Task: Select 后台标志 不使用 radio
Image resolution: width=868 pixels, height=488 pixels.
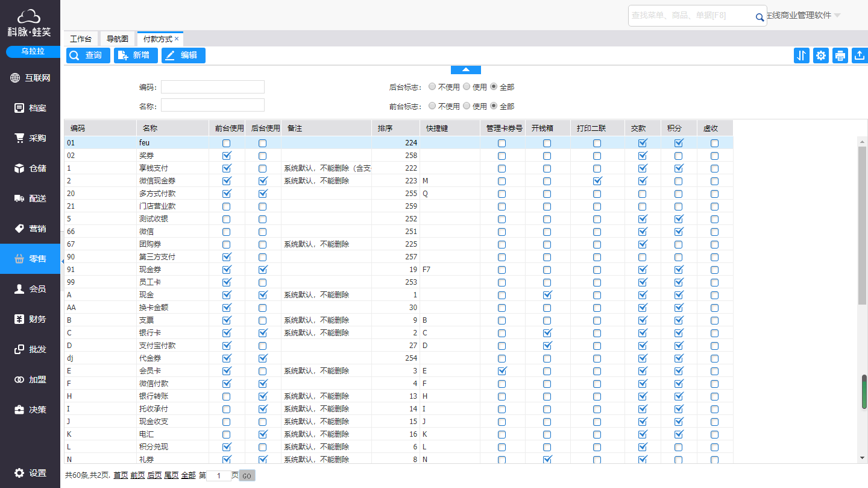Action: pos(432,87)
